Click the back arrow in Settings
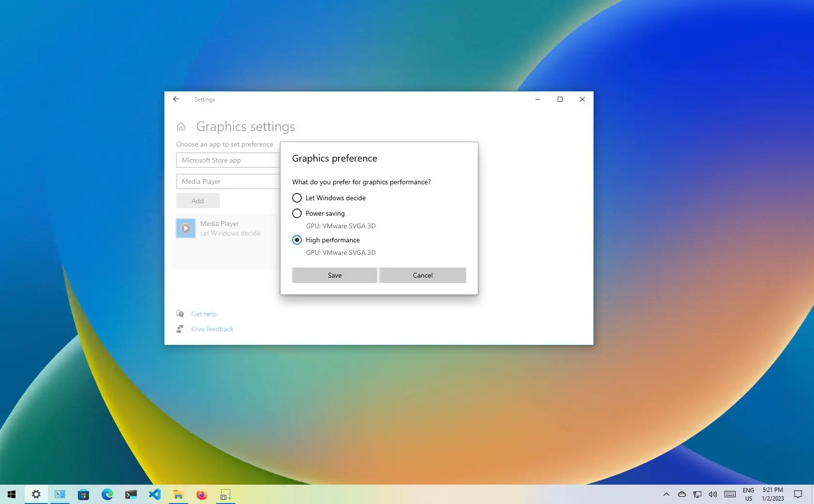Viewport: 814px width, 504px height. click(x=176, y=99)
